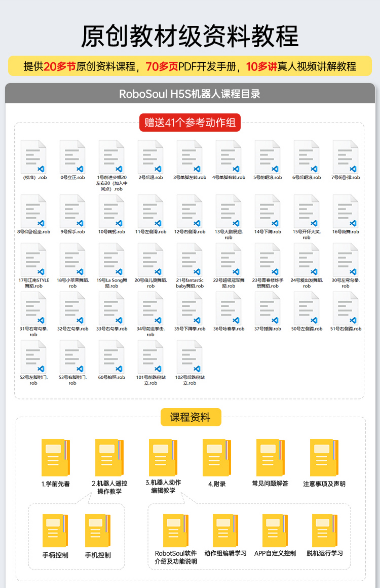Click the 30号左弯勾拳.rob file icon
380x588 pixels.
(x=345, y=260)
